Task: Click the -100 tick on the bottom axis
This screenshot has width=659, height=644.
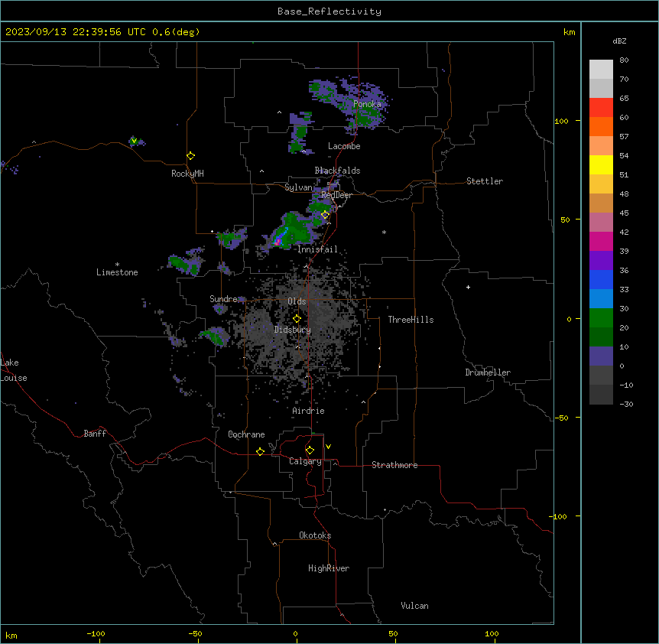Action: [96, 633]
